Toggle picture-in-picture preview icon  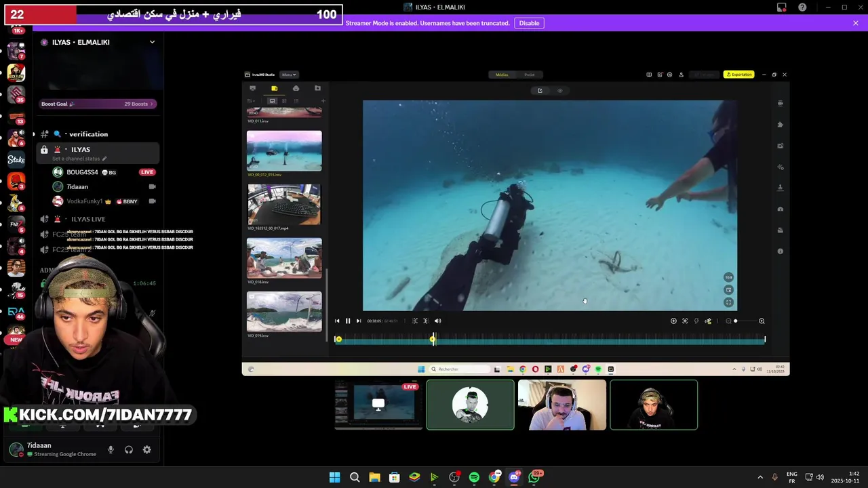pyautogui.click(x=728, y=290)
